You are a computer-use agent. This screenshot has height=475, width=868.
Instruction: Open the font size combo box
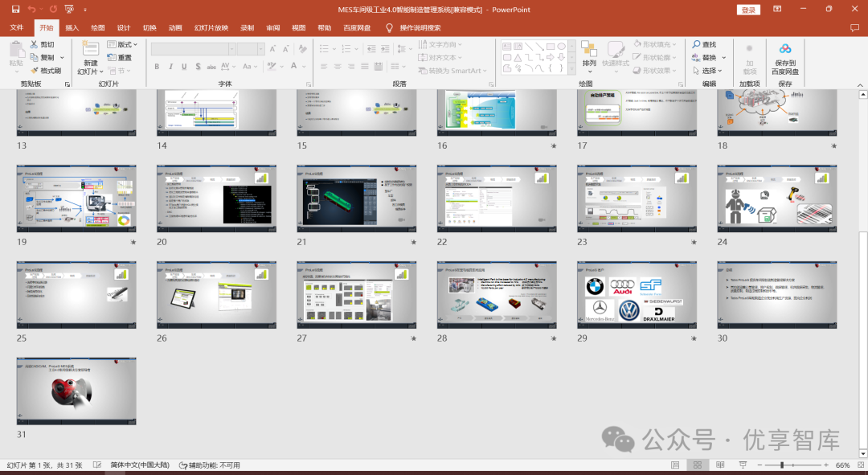[251, 49]
